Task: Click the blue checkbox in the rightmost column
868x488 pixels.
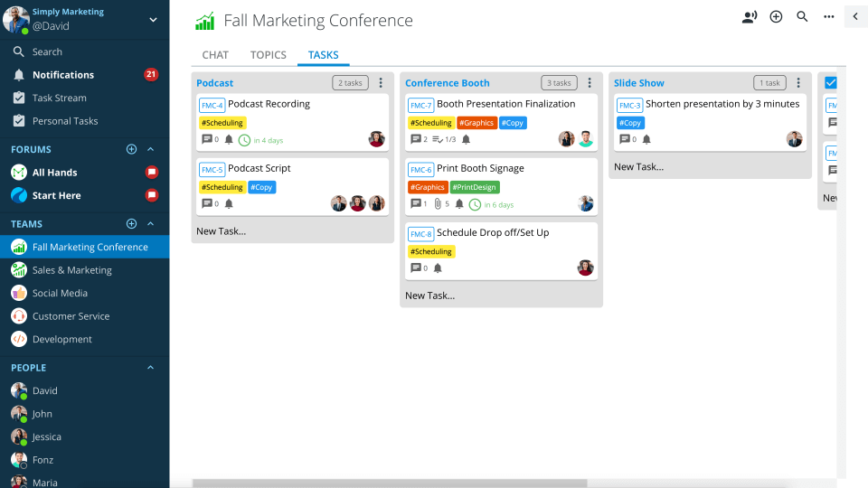Action: [x=831, y=83]
